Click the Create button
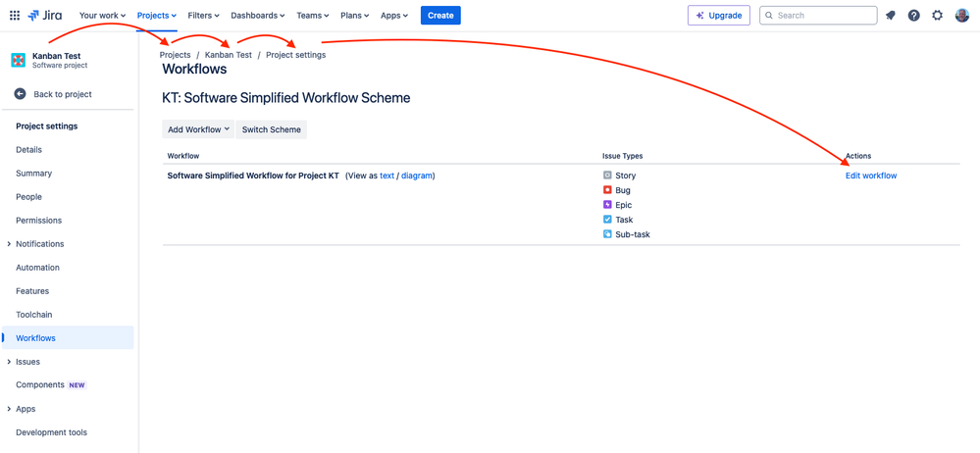The image size is (980, 453). 440,15
